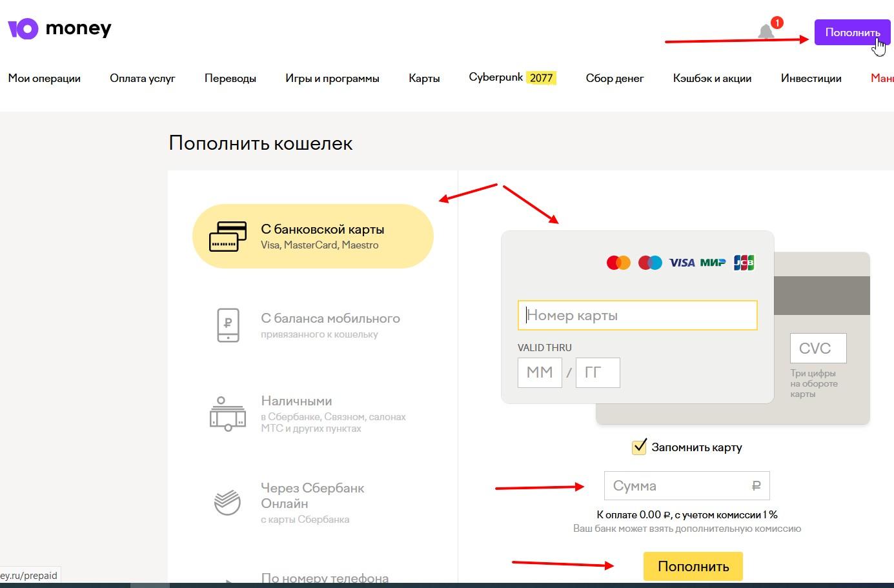Open Кэшбэк и акции
The height and width of the screenshot is (588, 894).
712,78
